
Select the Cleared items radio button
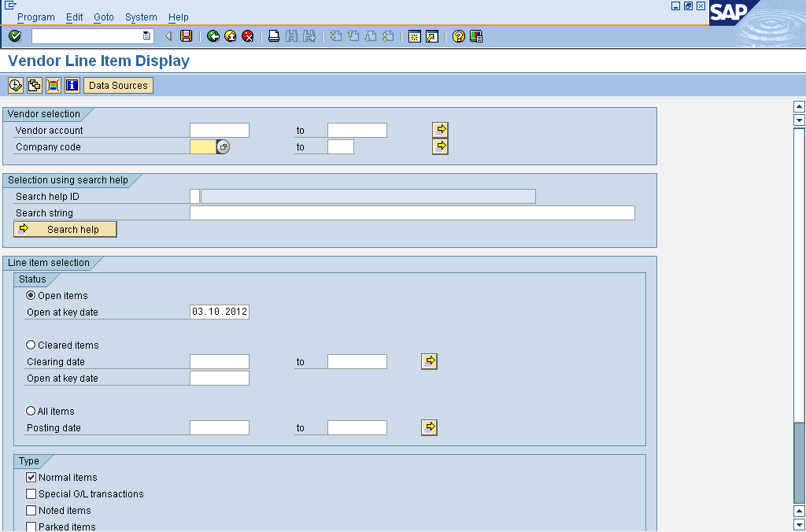point(30,345)
